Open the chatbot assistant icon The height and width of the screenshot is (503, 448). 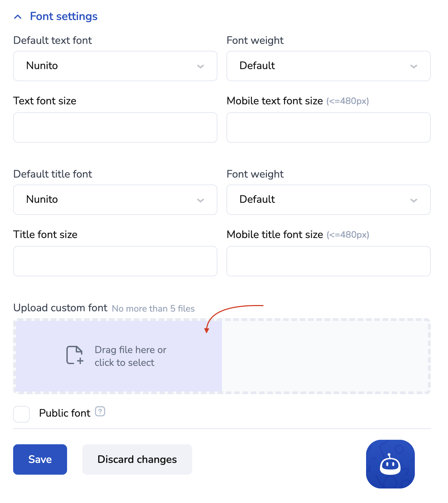coord(390,464)
